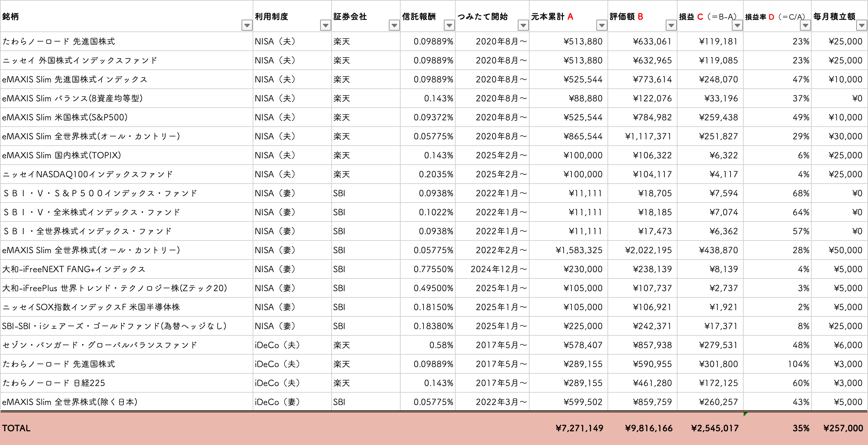This screenshot has height=445, width=868.
Task: Select the eMAXIS Slim 先進国株式インデックス cell
Action: (126, 79)
